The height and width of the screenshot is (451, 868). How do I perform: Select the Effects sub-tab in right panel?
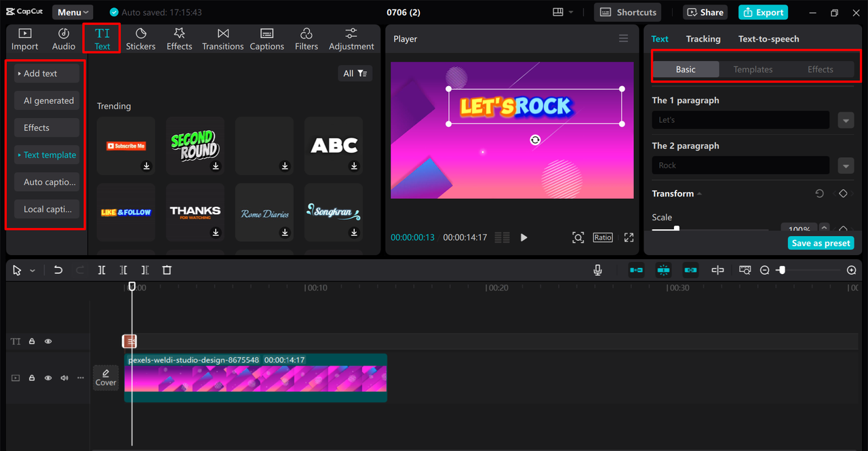coord(820,69)
